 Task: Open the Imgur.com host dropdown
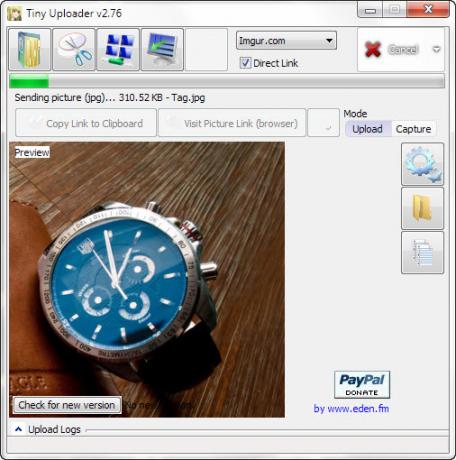click(x=286, y=41)
